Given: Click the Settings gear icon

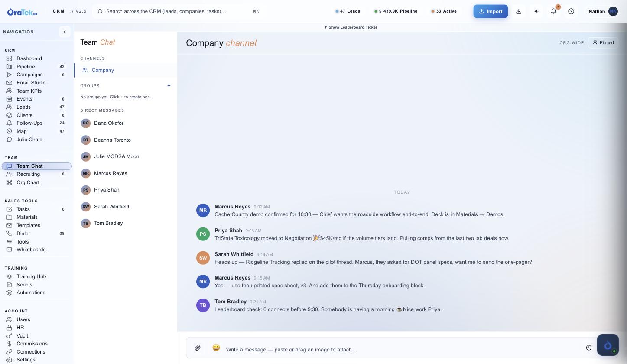Looking at the screenshot, I should tap(9, 360).
